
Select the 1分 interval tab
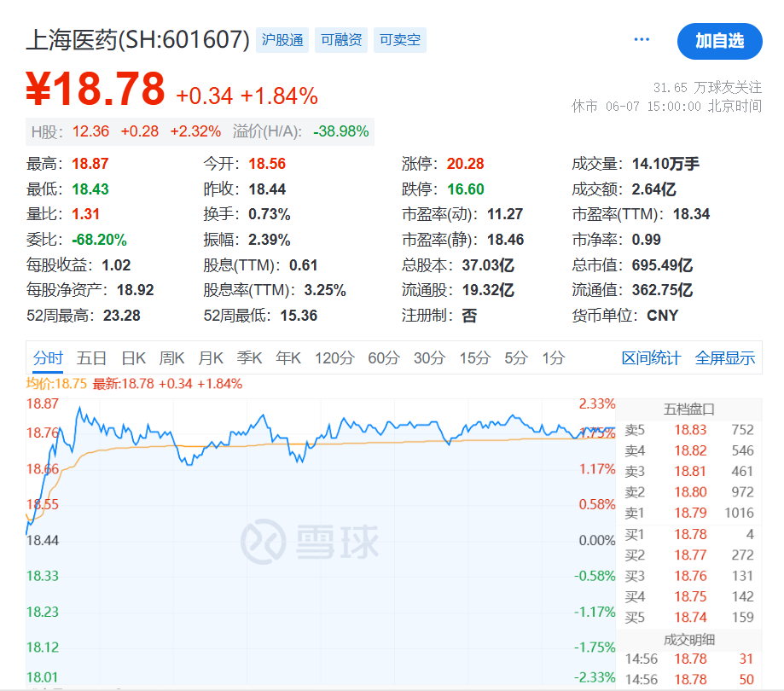pyautogui.click(x=554, y=358)
